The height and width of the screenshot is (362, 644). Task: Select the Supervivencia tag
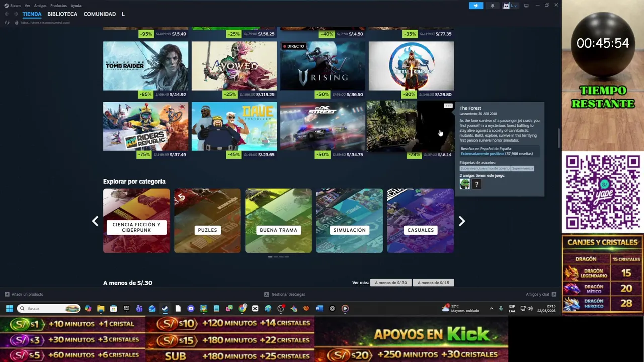[x=523, y=168]
